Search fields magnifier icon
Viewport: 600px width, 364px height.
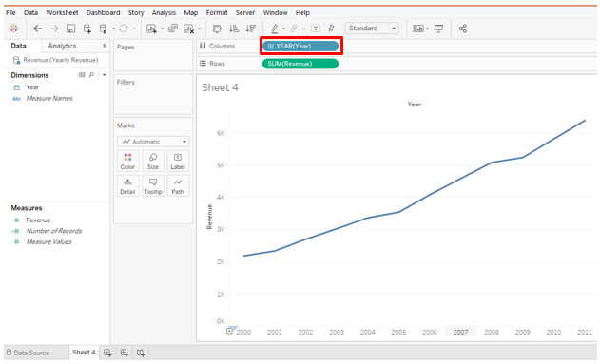point(91,75)
